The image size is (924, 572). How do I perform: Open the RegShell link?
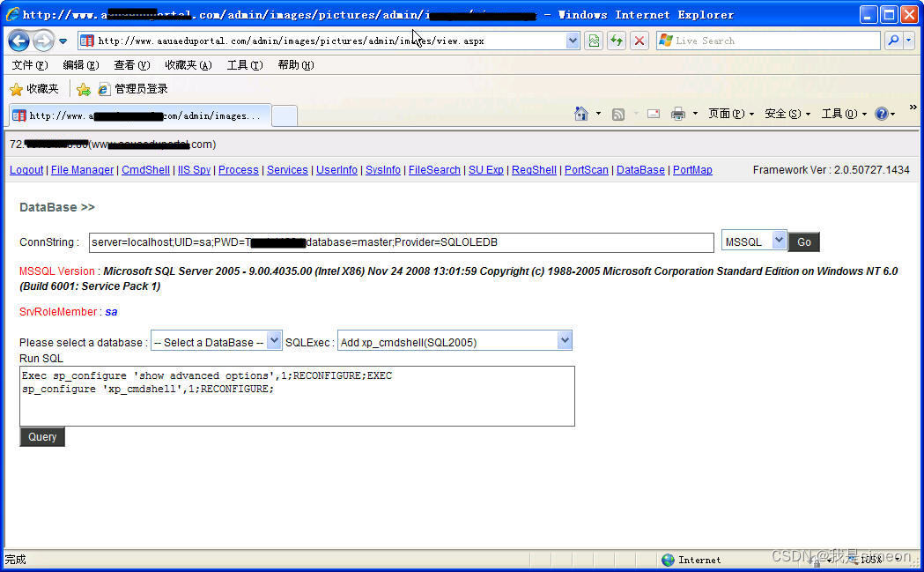pyautogui.click(x=534, y=170)
